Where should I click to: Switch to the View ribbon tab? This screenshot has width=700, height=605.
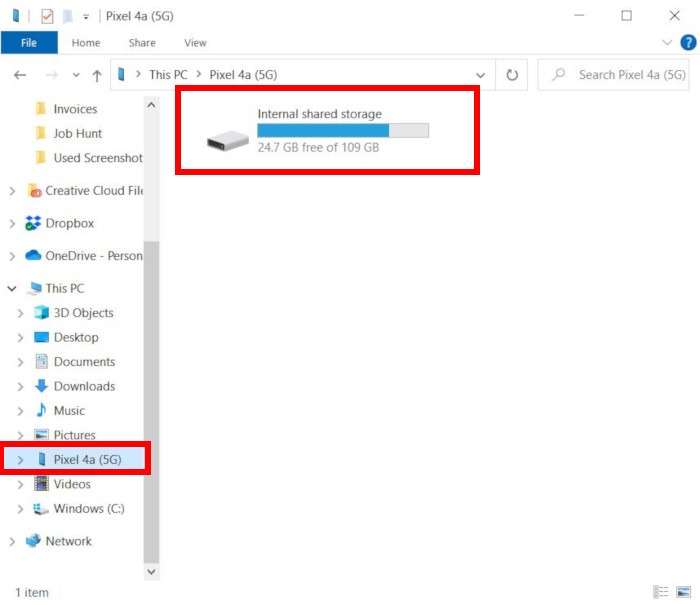[195, 43]
